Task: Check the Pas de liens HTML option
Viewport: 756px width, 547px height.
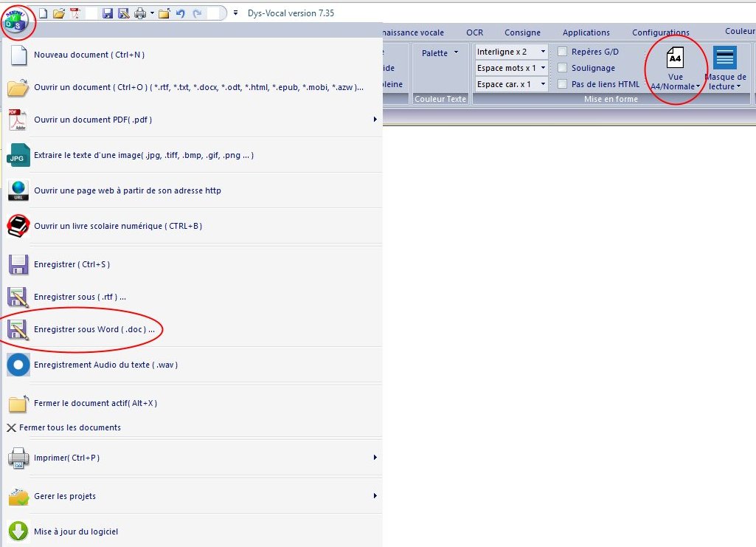Action: coord(563,84)
